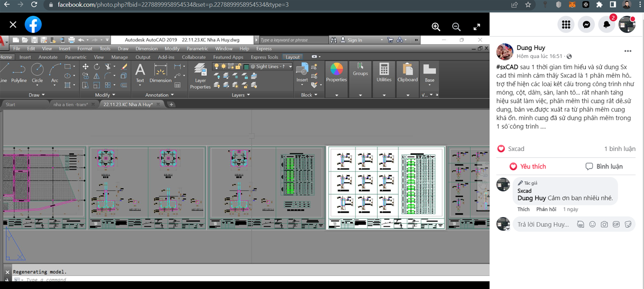Select the Polyline tool in AutoCAD

tap(19, 73)
